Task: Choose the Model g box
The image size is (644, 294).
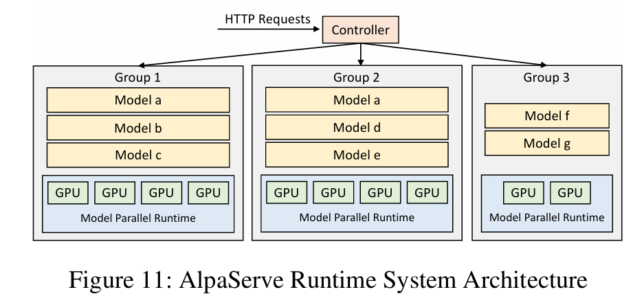Action: coord(546,144)
